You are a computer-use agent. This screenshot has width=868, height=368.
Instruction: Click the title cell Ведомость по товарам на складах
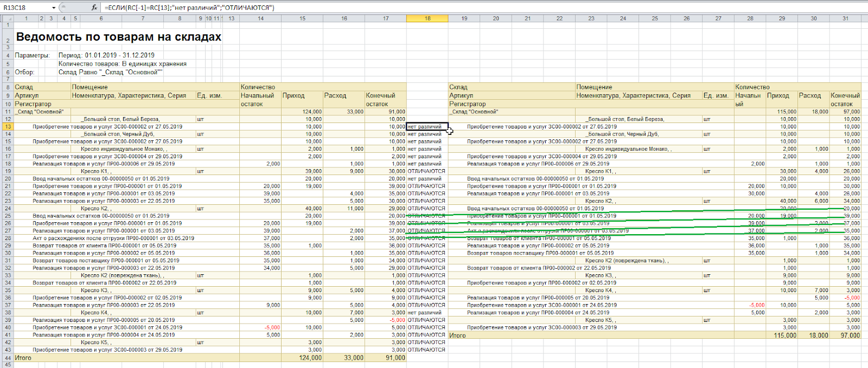118,37
